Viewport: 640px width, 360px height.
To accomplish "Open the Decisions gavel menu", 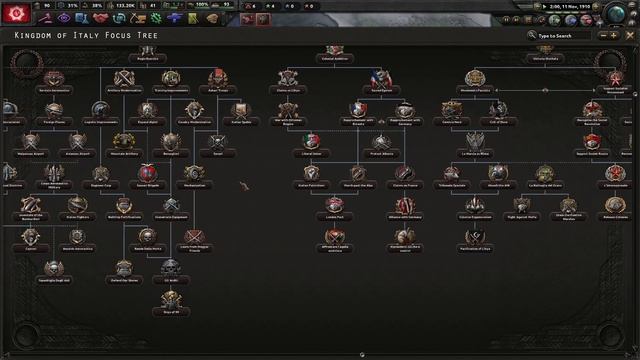I will (x=46, y=18).
